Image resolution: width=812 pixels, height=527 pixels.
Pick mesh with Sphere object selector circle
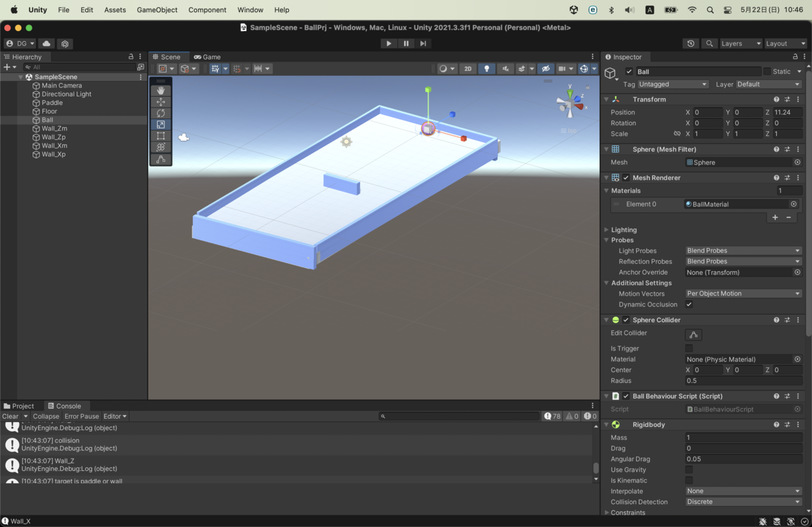click(x=797, y=162)
